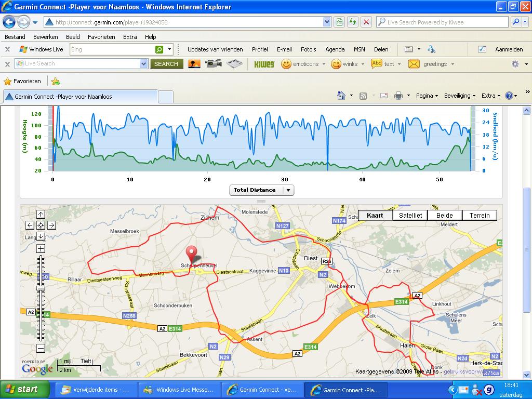This screenshot has width=532, height=399.
Task: Expand the address bar history dropdown
Action: [327, 22]
